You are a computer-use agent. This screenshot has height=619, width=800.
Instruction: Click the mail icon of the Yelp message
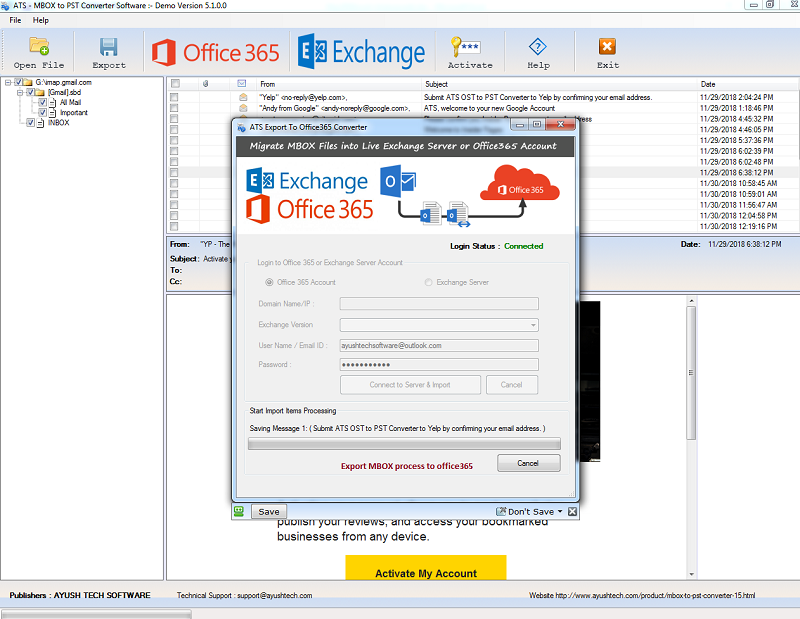pyautogui.click(x=243, y=97)
